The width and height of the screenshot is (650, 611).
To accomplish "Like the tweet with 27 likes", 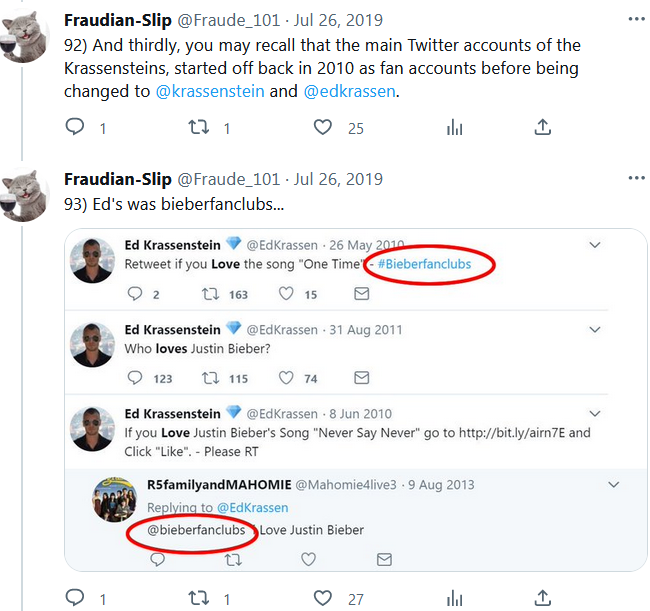I will [x=322, y=598].
